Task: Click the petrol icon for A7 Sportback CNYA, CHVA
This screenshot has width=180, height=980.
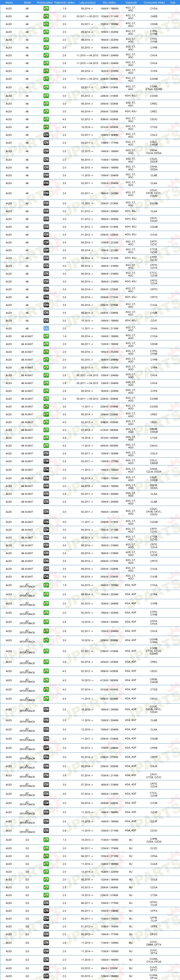Action: pyautogui.click(x=46, y=622)
